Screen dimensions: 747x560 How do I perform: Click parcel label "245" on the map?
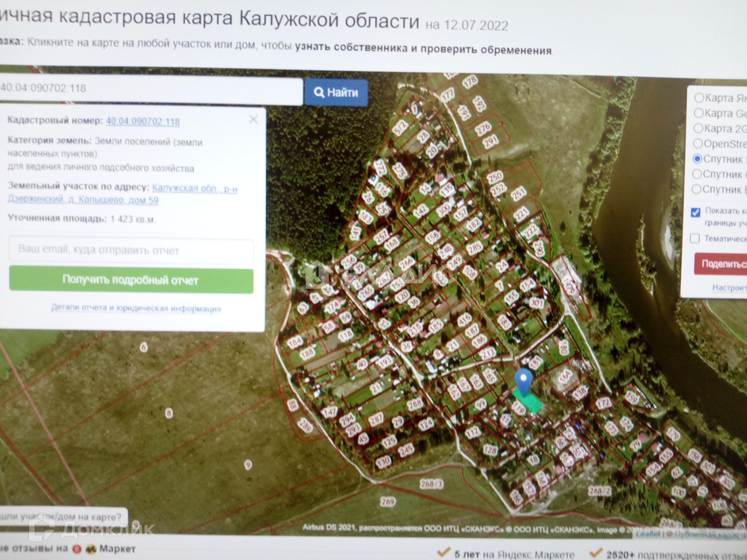coord(406,450)
